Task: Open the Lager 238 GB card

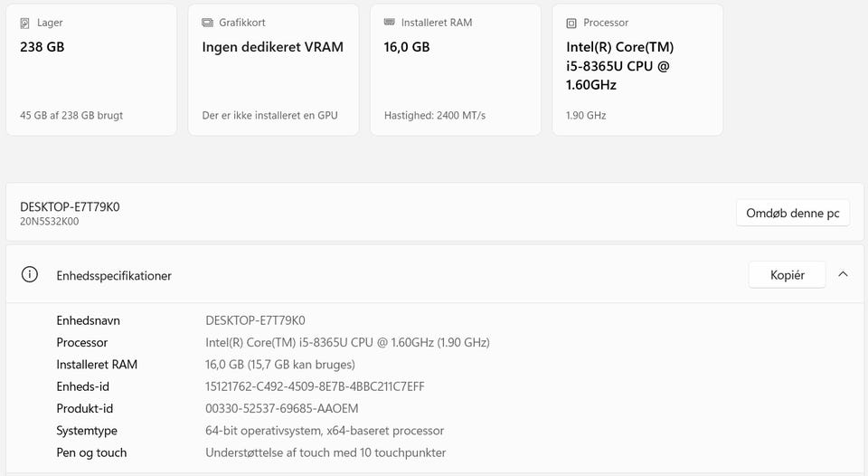Action: [91, 70]
